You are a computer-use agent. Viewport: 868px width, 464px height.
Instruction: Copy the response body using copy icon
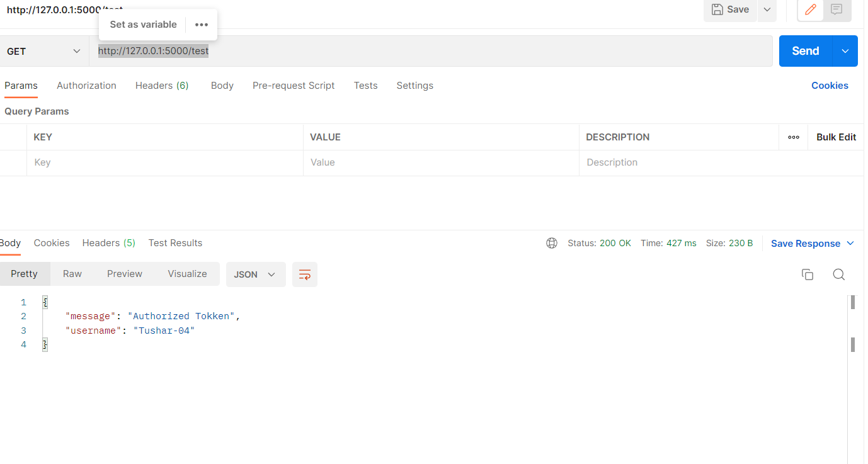(x=808, y=274)
